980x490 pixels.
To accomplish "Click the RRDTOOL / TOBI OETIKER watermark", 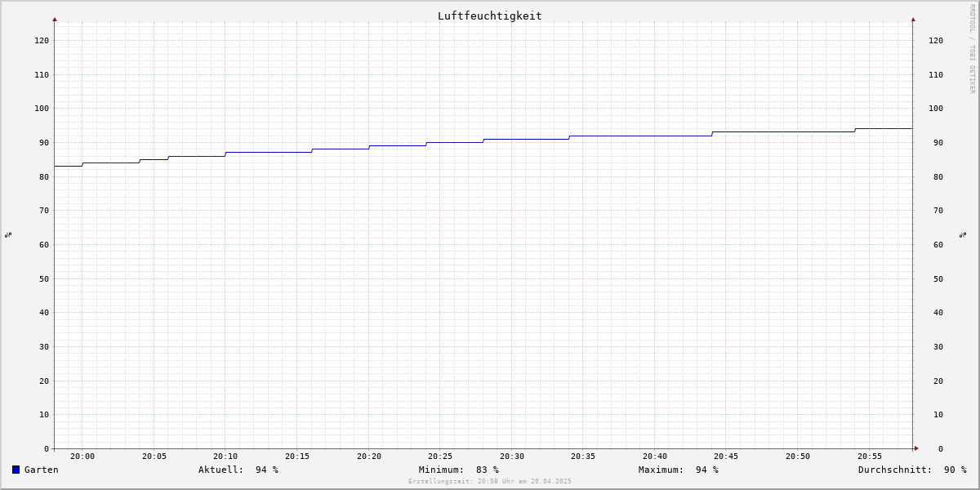I will coord(972,48).
